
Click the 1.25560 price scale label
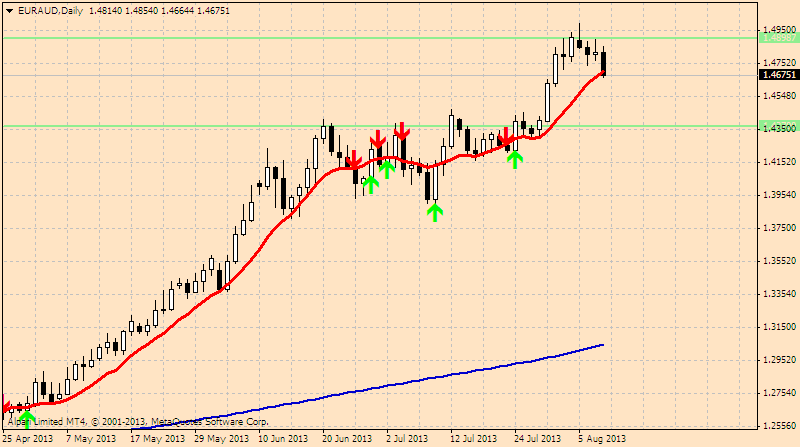(x=780, y=426)
